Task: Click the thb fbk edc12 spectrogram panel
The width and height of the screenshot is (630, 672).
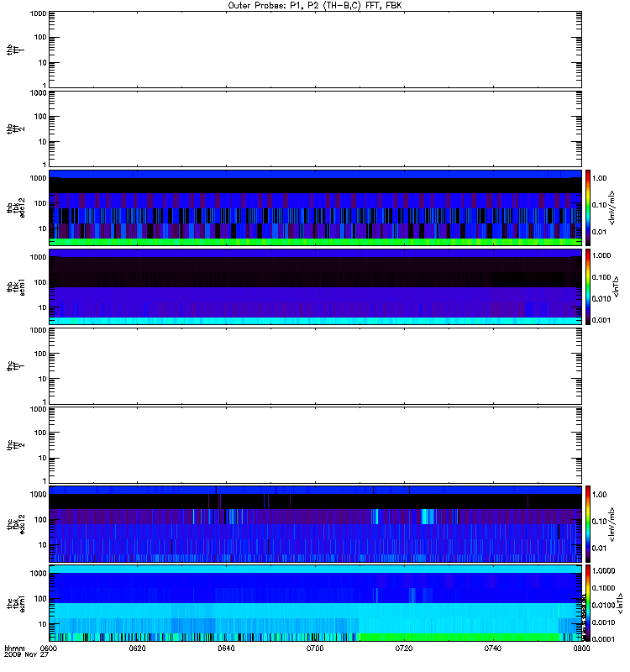Action: [x=315, y=207]
